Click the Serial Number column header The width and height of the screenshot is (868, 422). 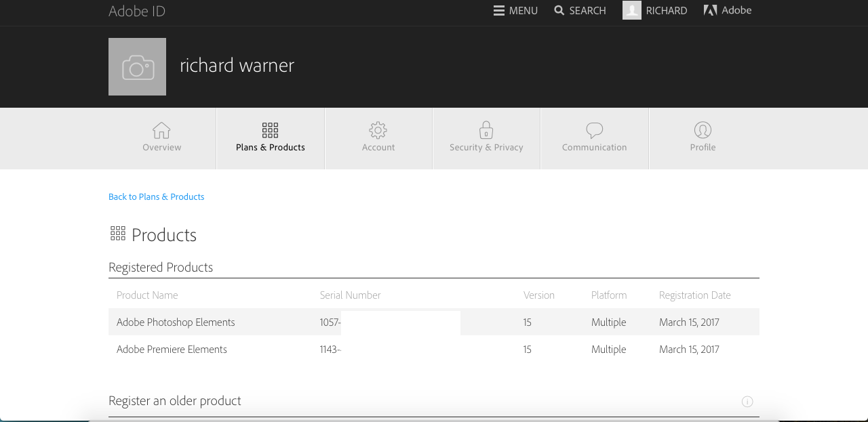(351, 295)
